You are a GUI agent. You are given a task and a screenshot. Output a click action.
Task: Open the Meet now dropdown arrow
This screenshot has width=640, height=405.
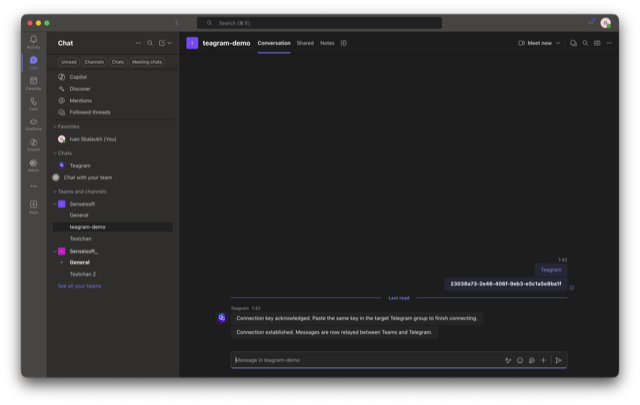(x=558, y=43)
